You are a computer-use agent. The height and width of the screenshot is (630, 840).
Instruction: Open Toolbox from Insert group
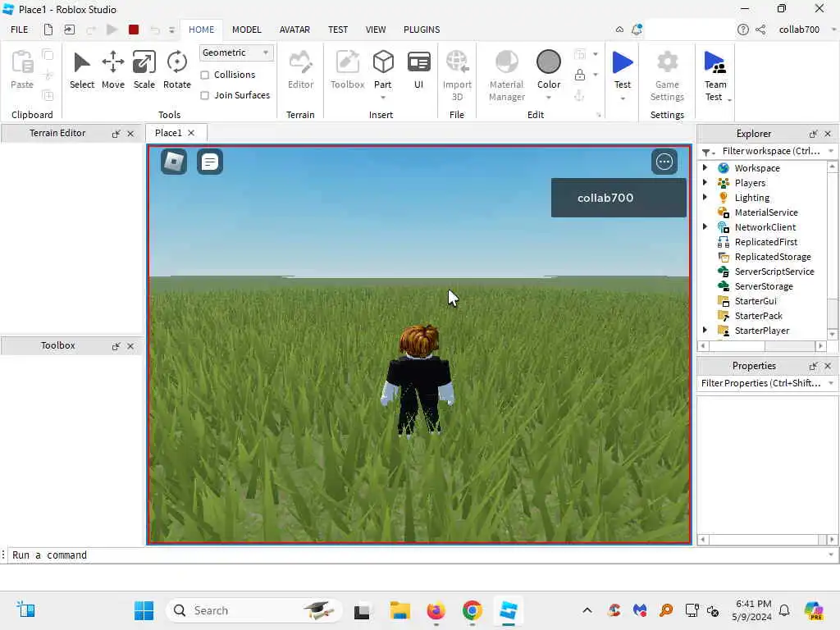pos(347,70)
